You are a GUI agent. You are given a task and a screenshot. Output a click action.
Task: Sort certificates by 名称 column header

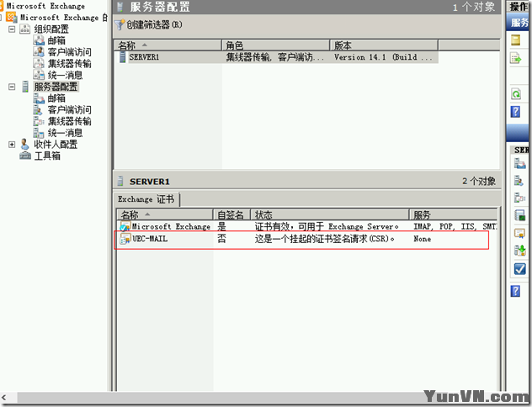coord(165,214)
